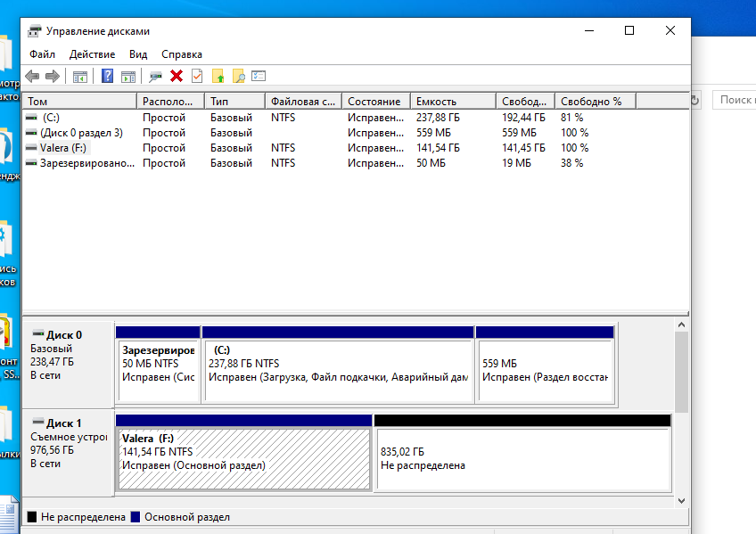This screenshot has width=756, height=534.
Task: Sort by the Емкость column header
Action: click(x=453, y=102)
